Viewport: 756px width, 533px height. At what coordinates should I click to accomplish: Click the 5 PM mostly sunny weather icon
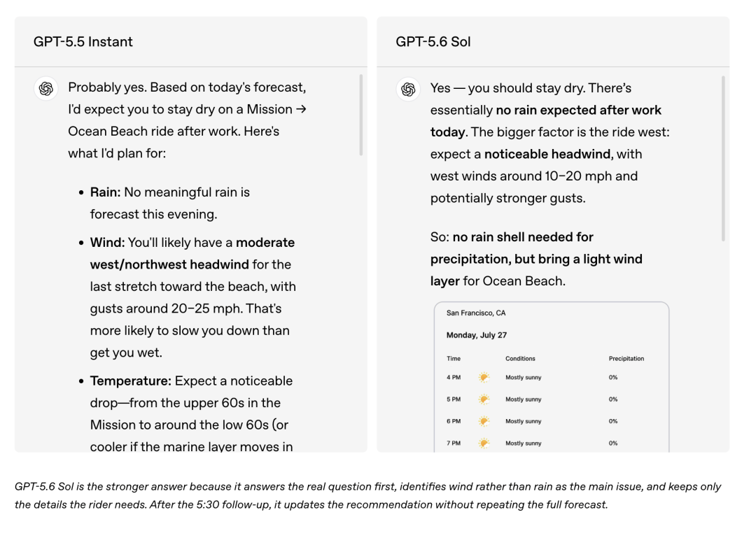(x=484, y=399)
